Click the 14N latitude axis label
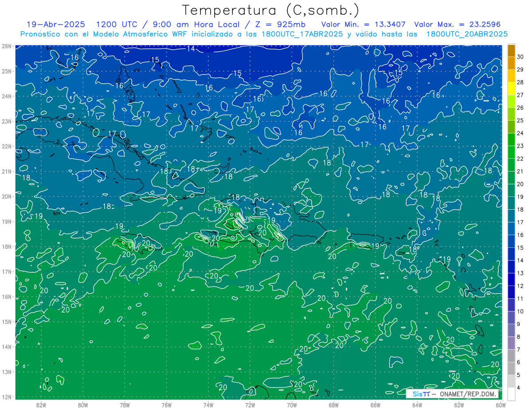532x411 pixels. 7,346
